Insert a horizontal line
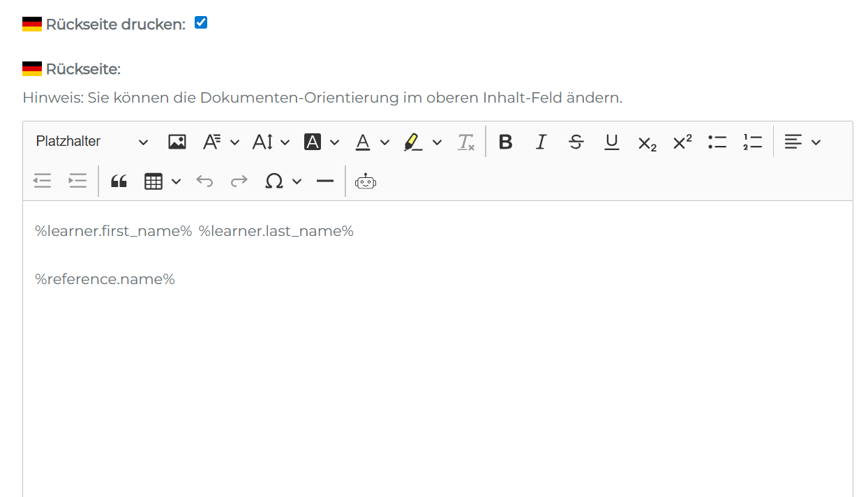Viewport: 868px width, 497px height. click(325, 181)
